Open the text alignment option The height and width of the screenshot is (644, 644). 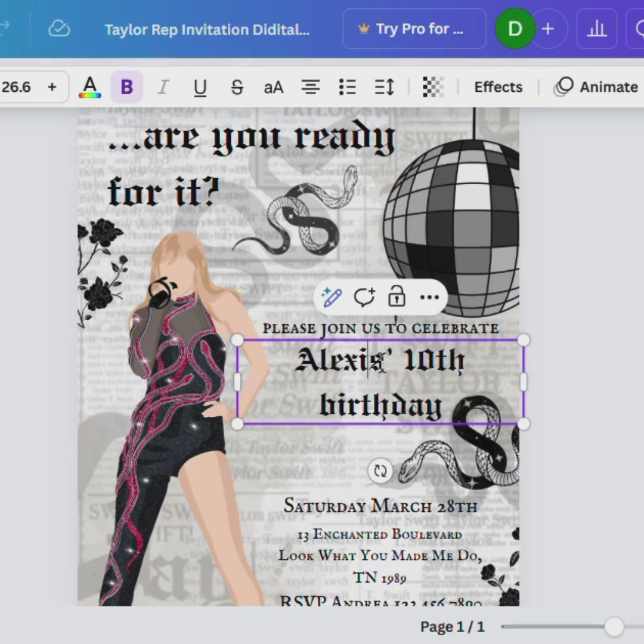310,87
